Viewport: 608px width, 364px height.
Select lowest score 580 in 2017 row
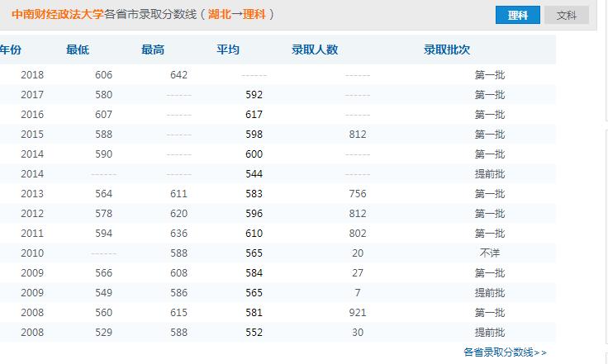point(103,94)
